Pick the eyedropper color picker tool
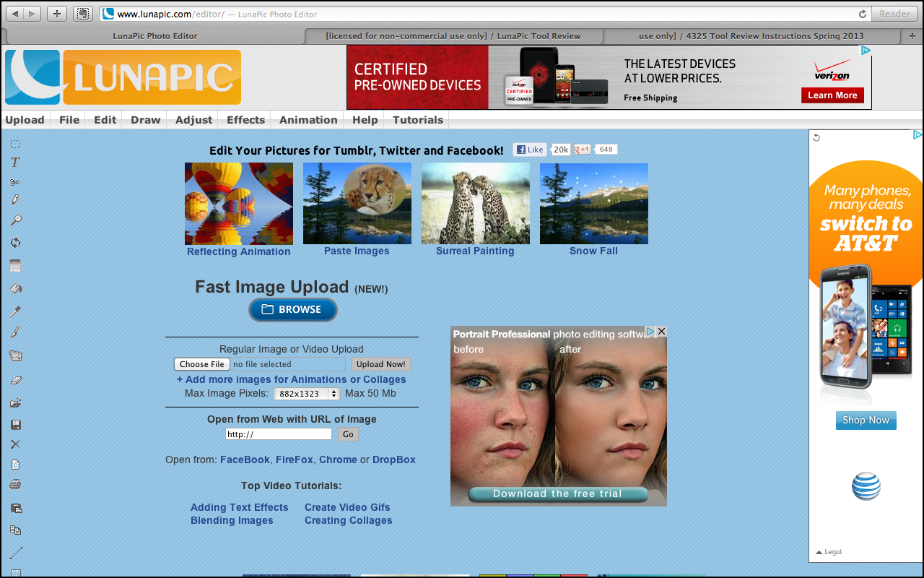 15,311
